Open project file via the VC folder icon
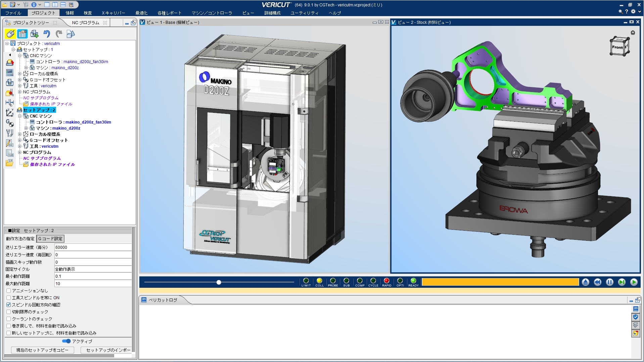 pos(5,5)
